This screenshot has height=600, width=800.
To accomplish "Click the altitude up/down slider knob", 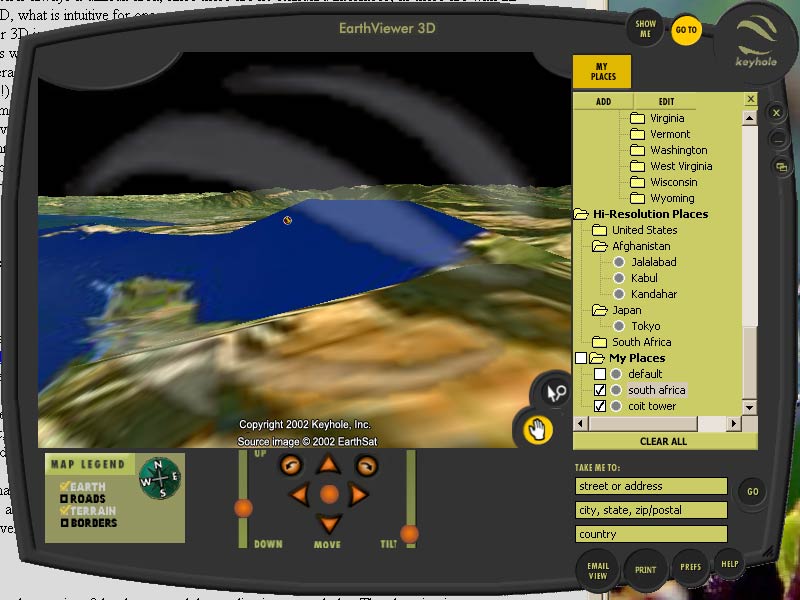I will point(243,508).
